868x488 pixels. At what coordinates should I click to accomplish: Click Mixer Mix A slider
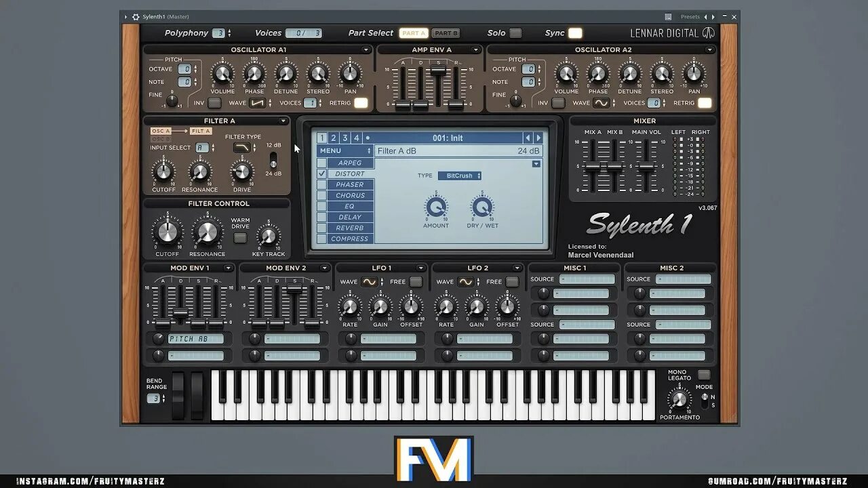pyautogui.click(x=593, y=167)
